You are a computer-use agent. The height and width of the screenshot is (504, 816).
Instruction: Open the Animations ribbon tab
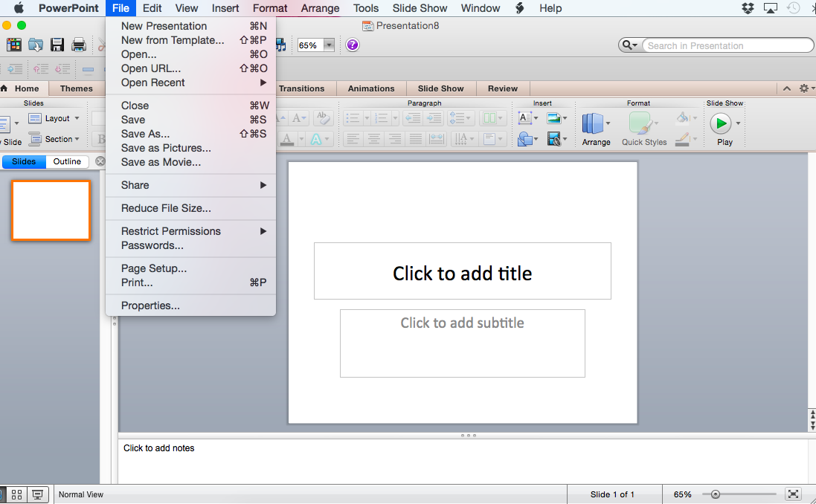coord(371,88)
